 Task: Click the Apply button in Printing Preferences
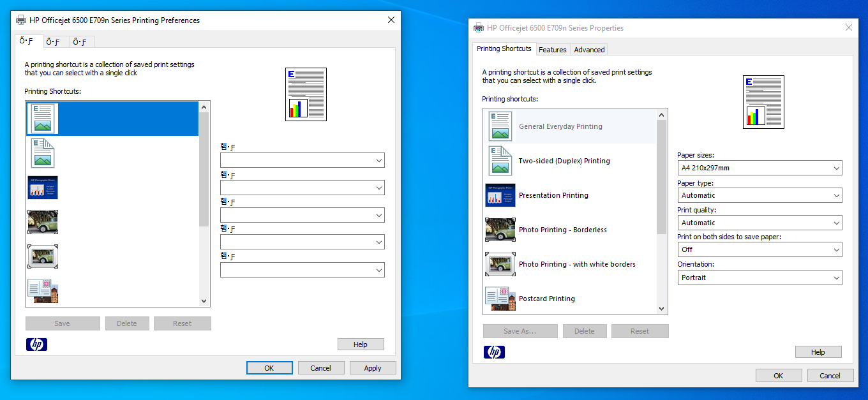[x=373, y=368]
